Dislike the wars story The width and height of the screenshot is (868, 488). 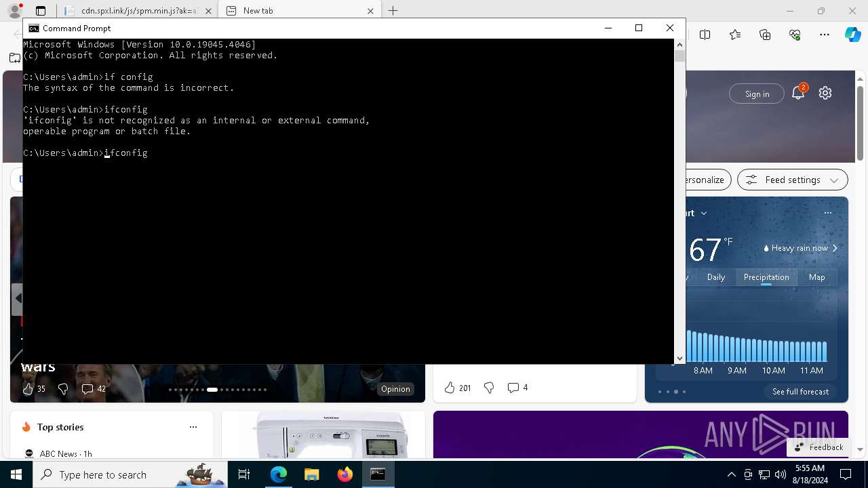(x=63, y=389)
